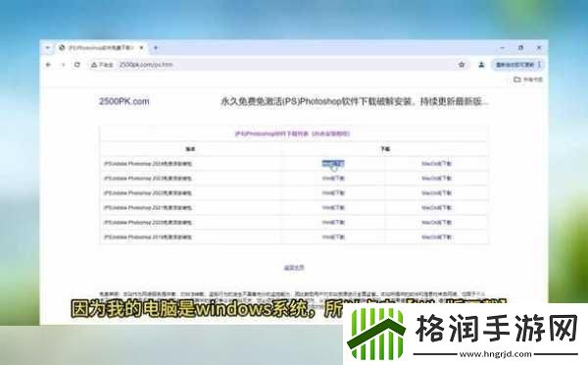The image size is (588, 365).
Task: Open the browser profile icon
Action: point(481,65)
